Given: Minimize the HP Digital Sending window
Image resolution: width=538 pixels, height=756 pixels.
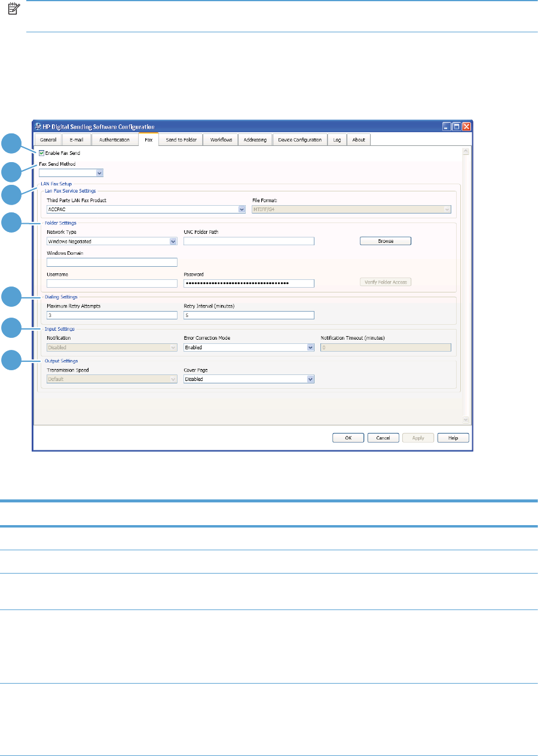Looking at the screenshot, I should (447, 127).
